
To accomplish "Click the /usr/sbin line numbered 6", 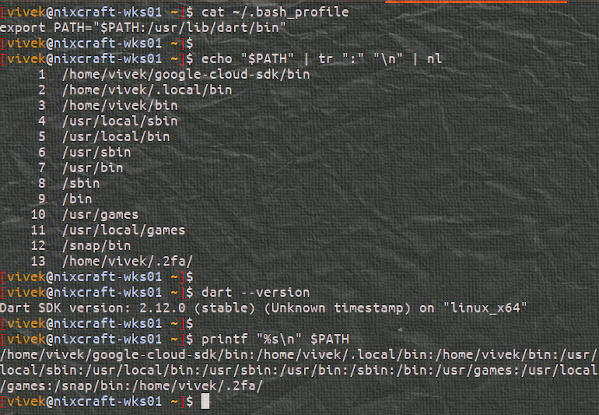I will (97, 152).
